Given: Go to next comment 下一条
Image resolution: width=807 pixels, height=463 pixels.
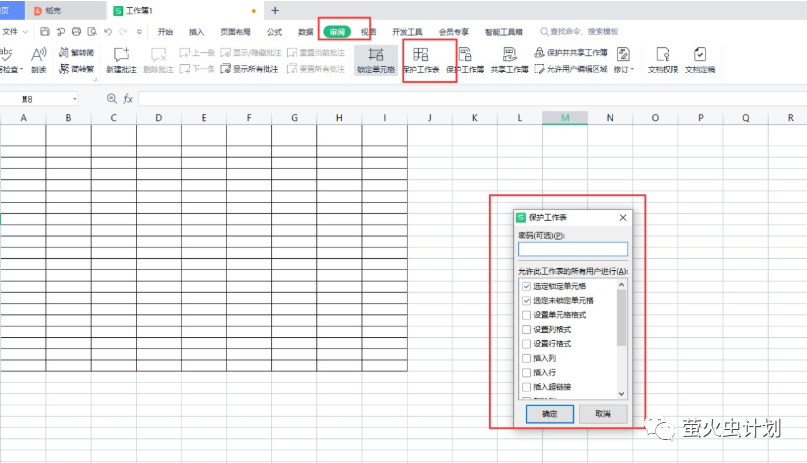Looking at the screenshot, I should coord(197,69).
